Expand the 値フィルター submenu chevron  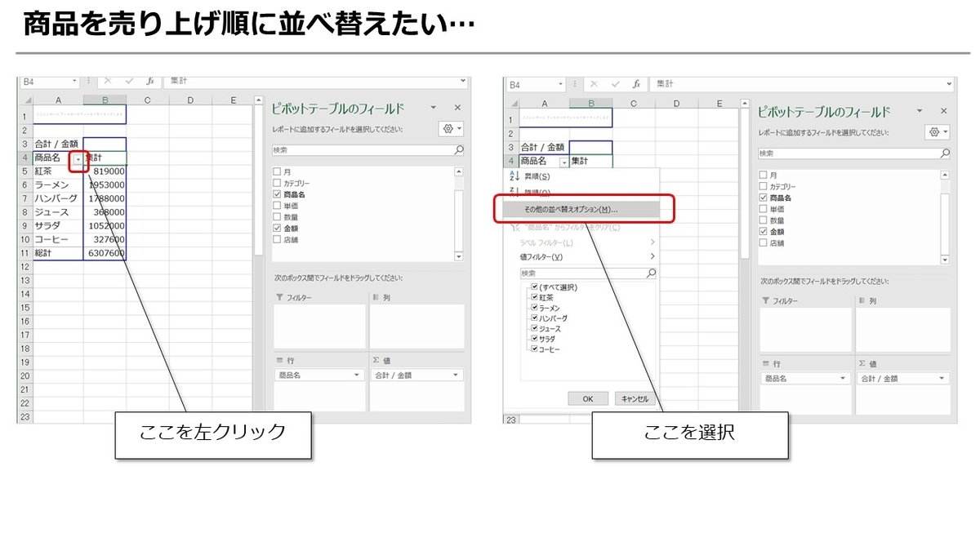(653, 256)
